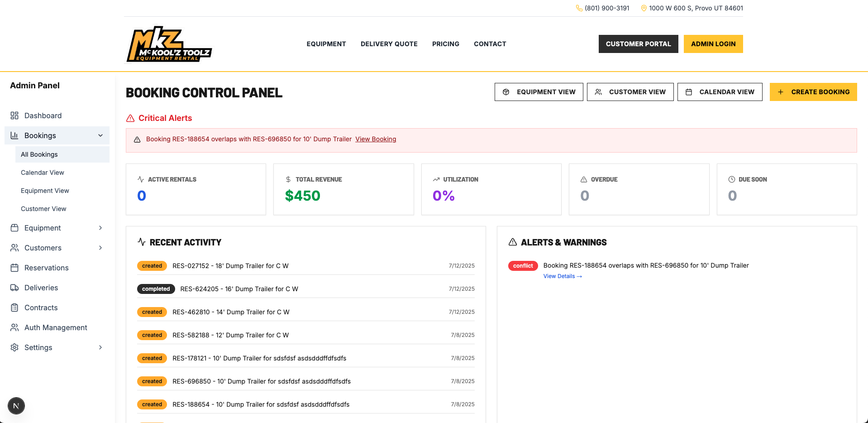Viewport: 868px width, 423px height.
Task: Expand the Settings submenu chevron
Action: [100, 347]
